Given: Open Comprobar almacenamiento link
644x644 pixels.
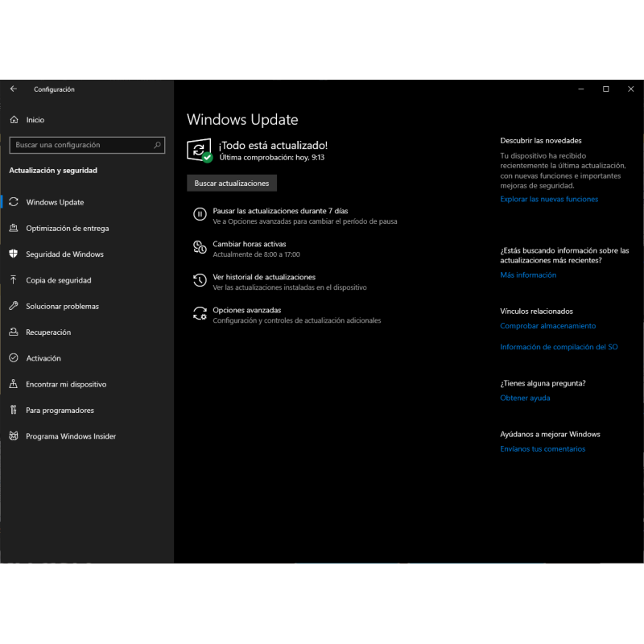Looking at the screenshot, I should 547,326.
